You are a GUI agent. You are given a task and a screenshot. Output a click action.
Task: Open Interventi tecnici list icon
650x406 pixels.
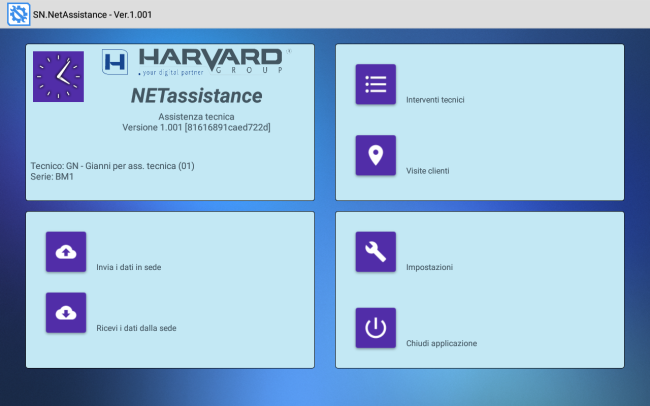(376, 84)
